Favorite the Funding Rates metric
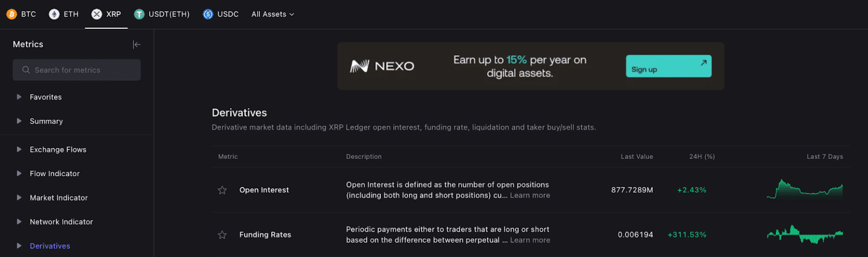Viewport: 868px width, 257px height. click(222, 235)
